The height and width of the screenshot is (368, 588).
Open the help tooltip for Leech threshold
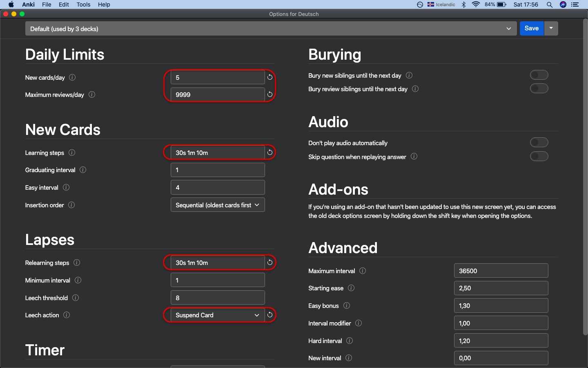76,298
